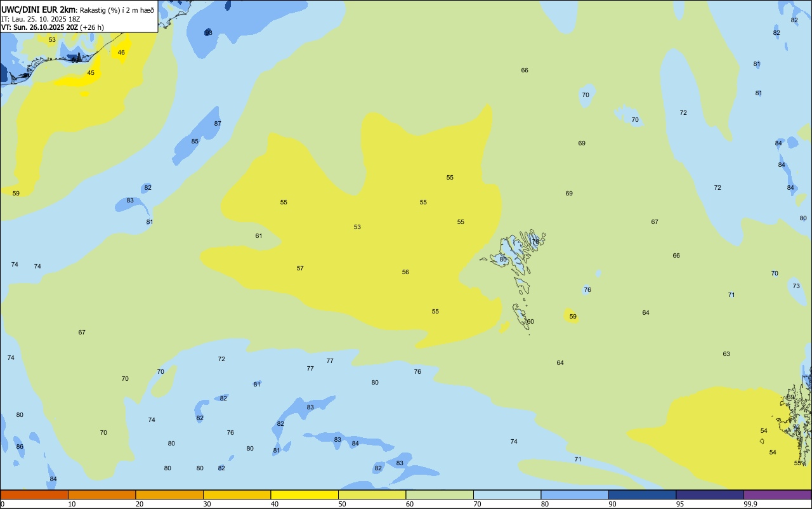Click the "87" humidity value
The height and width of the screenshot is (509, 812).
click(x=218, y=124)
